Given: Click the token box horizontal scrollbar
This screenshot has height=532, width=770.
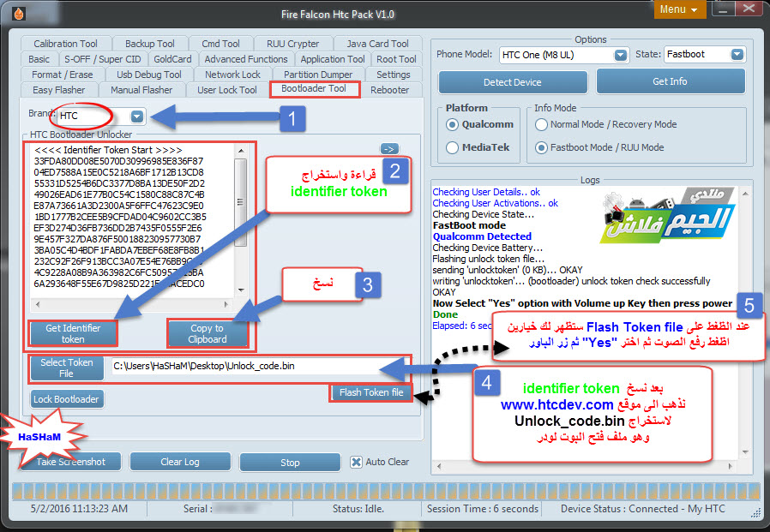Looking at the screenshot, I should (x=132, y=304).
